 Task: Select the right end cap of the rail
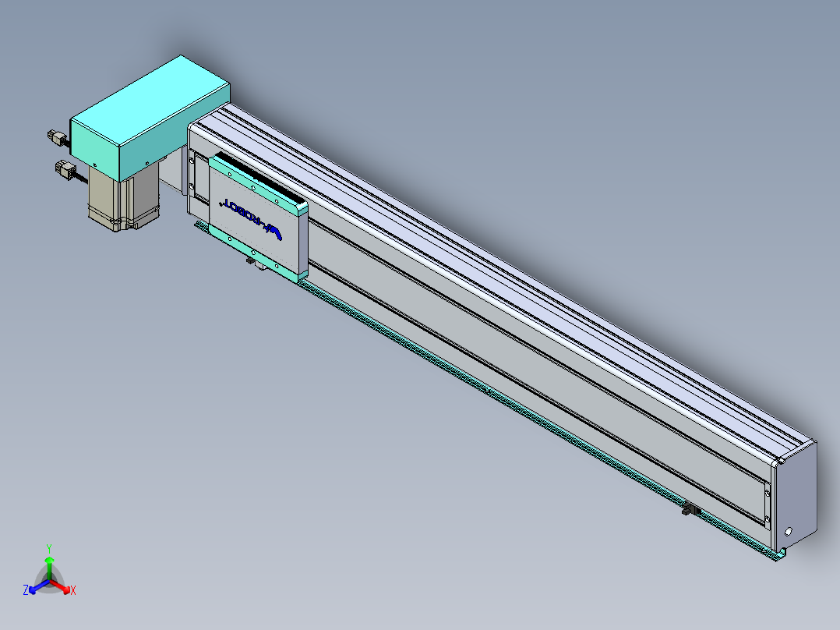(797, 496)
